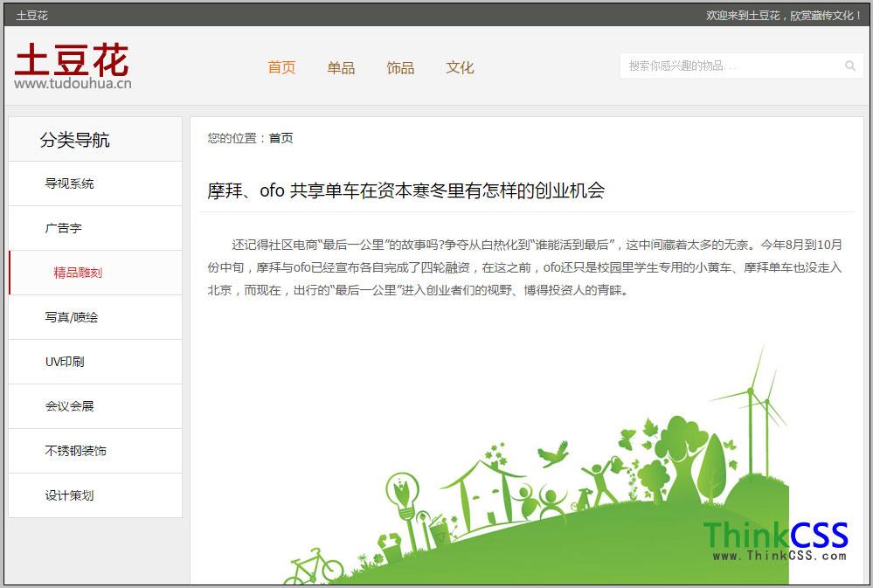Screen dimensions: 873x588
Task: Click the search box 搜索你感兴趣的物品
Action: 742,66
